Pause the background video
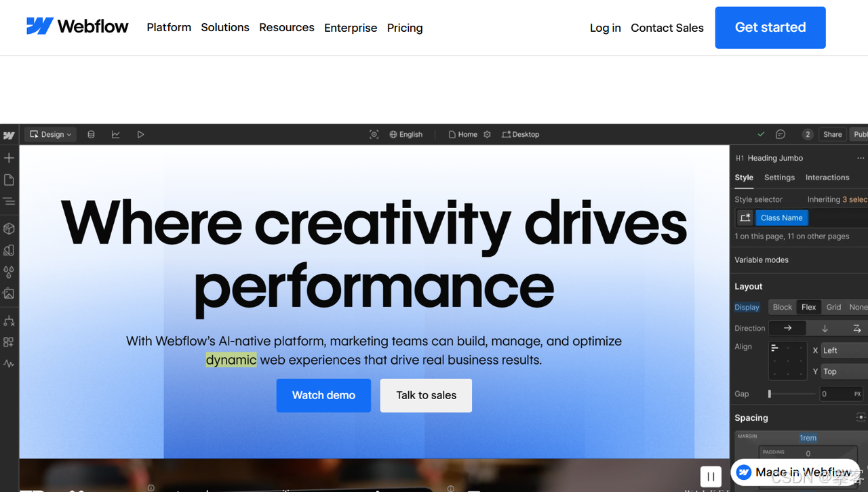 pos(711,476)
